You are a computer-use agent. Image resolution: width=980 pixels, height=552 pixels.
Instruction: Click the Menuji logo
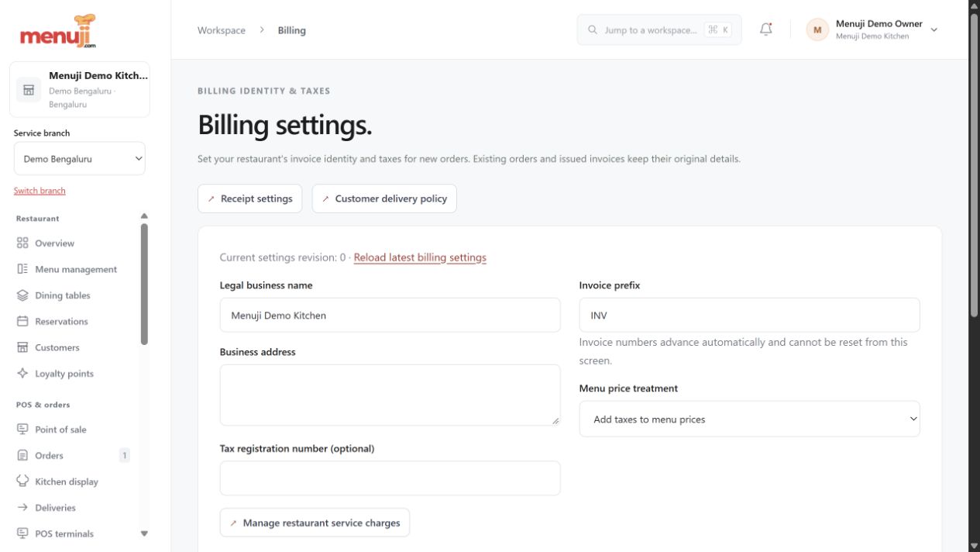pyautogui.click(x=59, y=32)
